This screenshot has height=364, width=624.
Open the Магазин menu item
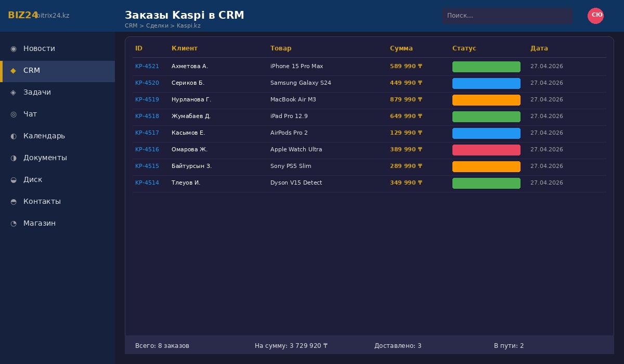(x=40, y=224)
